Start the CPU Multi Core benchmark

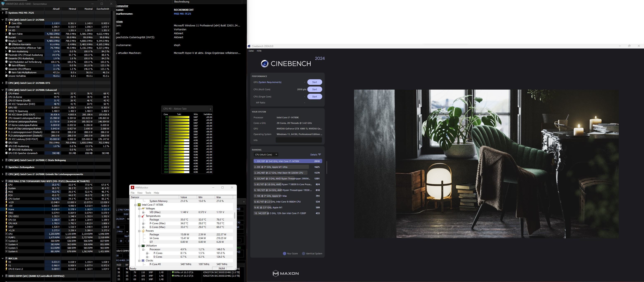[315, 89]
